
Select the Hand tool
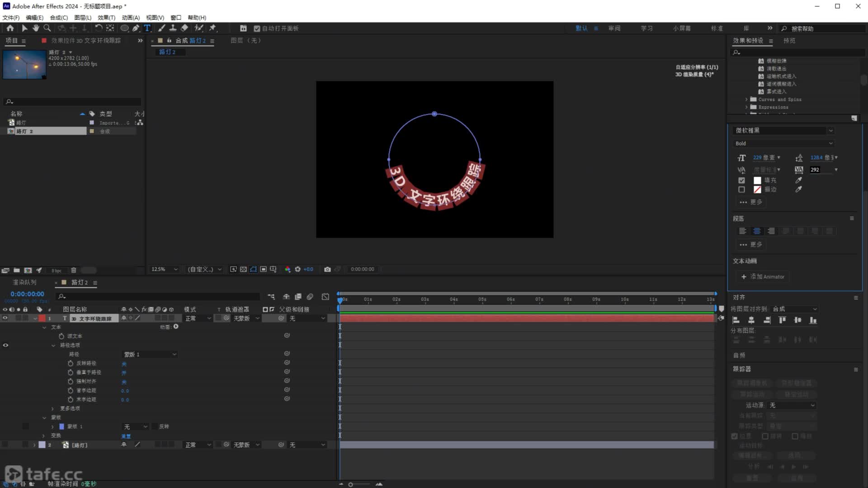36,28
